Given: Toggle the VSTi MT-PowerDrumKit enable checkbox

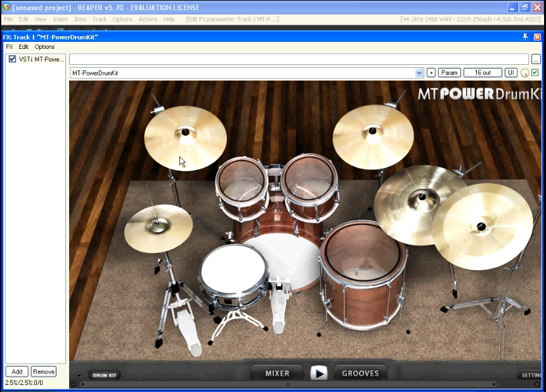Looking at the screenshot, I should click(12, 59).
